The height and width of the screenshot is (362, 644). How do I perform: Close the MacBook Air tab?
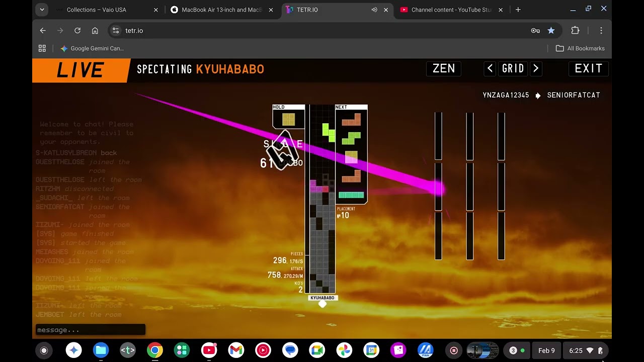tap(271, 10)
